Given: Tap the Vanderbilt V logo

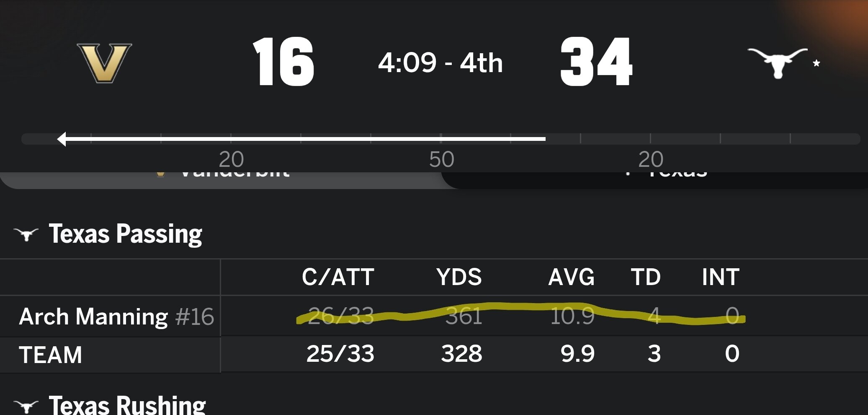Looking at the screenshot, I should pyautogui.click(x=104, y=63).
